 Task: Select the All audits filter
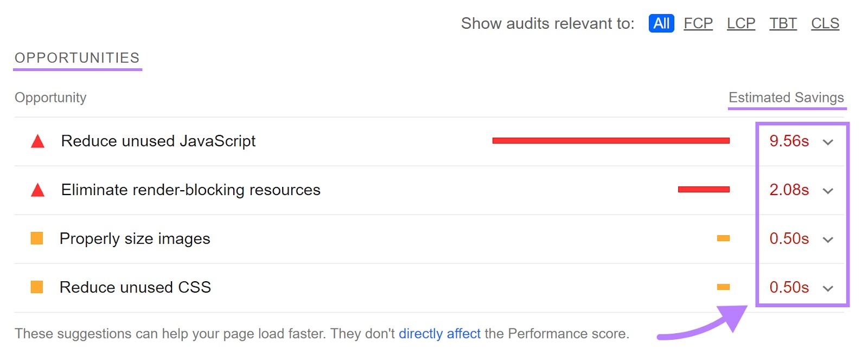pos(661,23)
